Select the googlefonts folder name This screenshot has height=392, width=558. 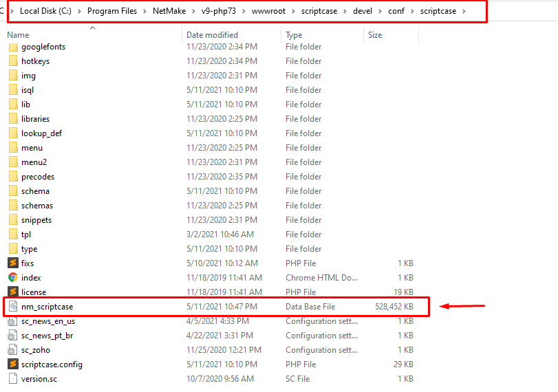coord(43,47)
